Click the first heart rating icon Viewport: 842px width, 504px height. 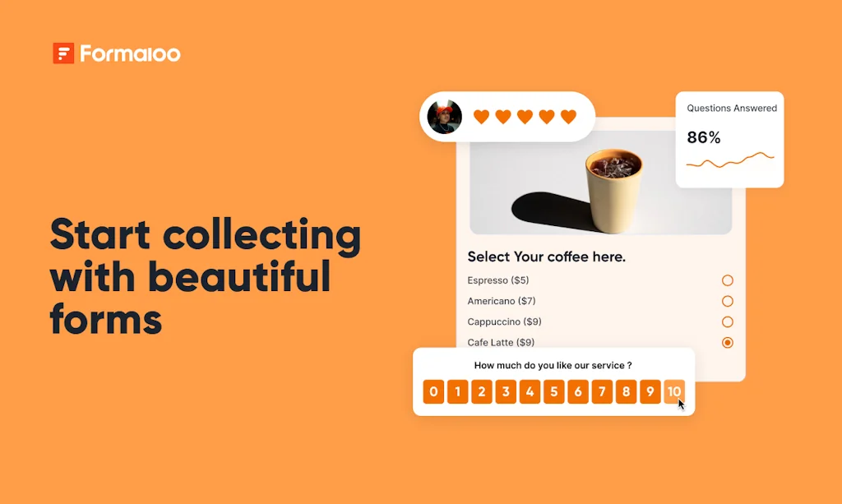click(x=481, y=117)
